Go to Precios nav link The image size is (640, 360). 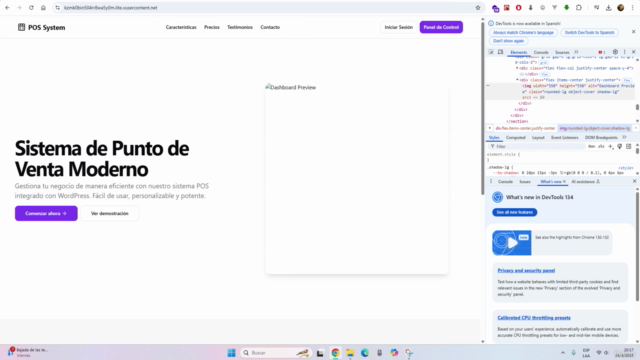pos(212,27)
